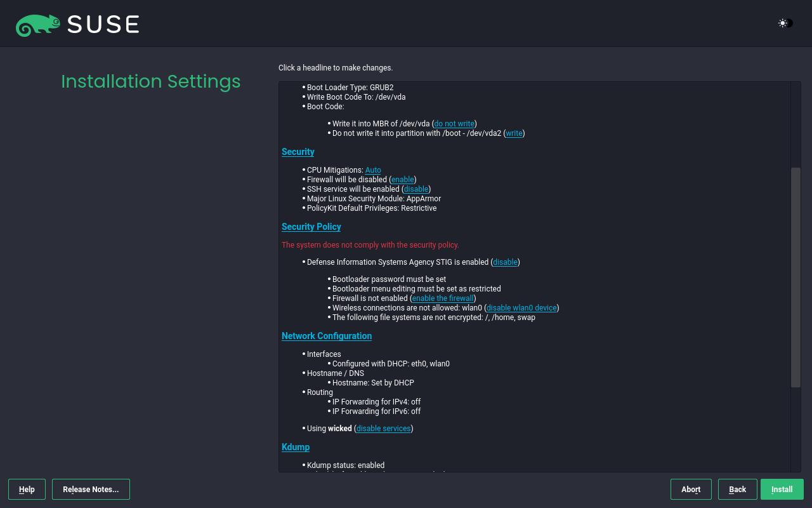Open the Network Configuration section

[x=326, y=336]
